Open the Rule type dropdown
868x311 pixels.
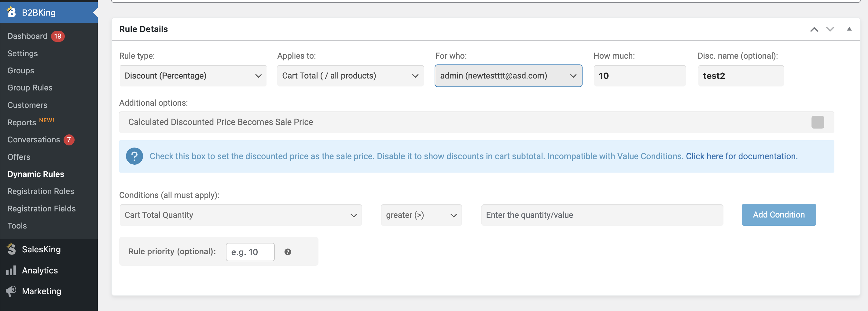pyautogui.click(x=193, y=76)
